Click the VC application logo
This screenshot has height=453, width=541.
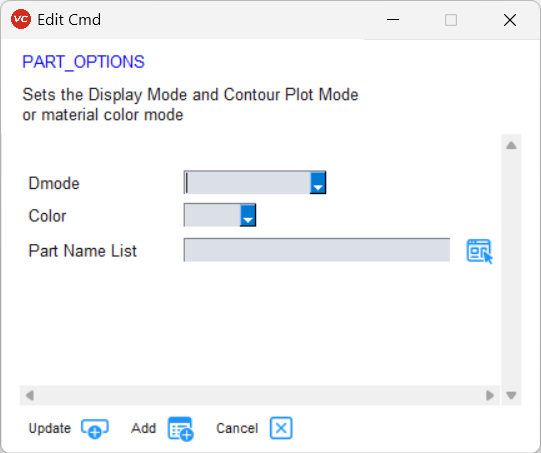[21, 19]
